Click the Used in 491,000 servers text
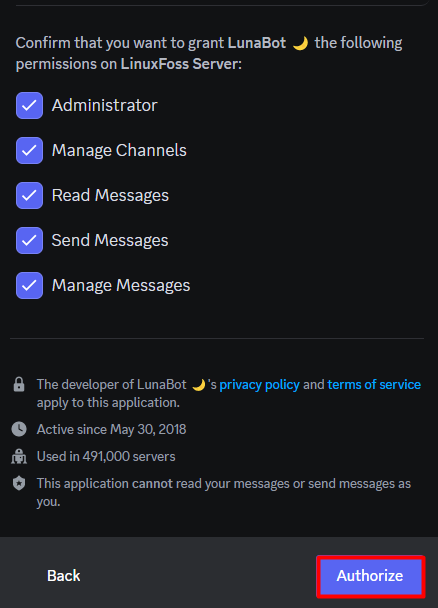Screen dimensions: 438x608 click(106, 456)
